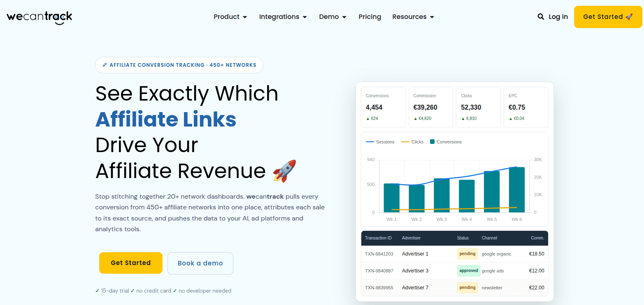Click the rocket emoji in the headline

point(284,171)
